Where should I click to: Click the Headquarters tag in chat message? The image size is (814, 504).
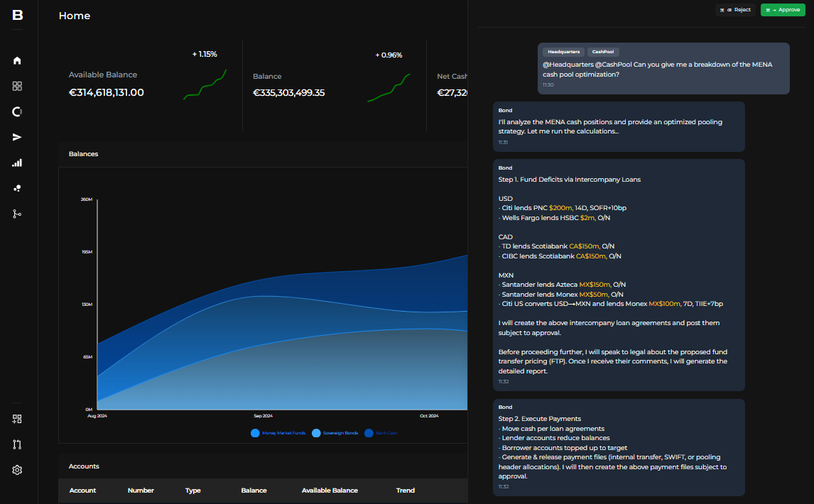pyautogui.click(x=563, y=52)
